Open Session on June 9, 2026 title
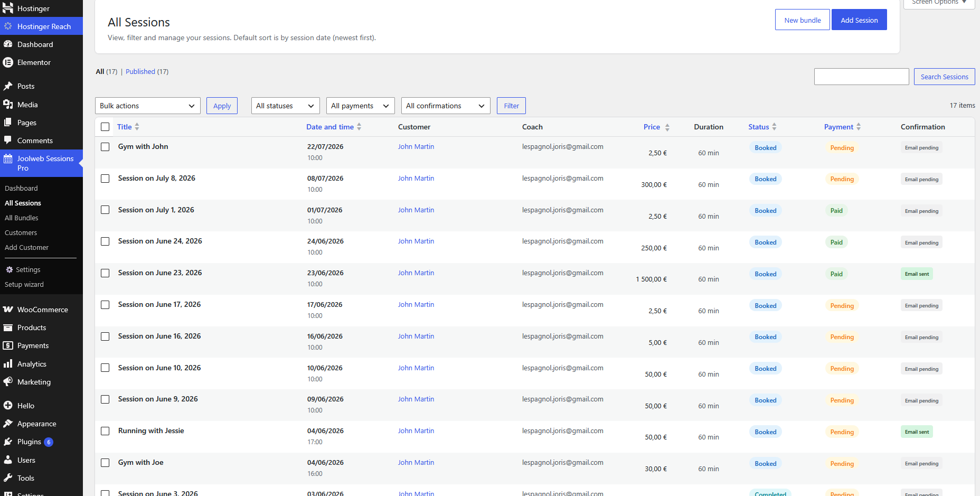 coord(158,399)
